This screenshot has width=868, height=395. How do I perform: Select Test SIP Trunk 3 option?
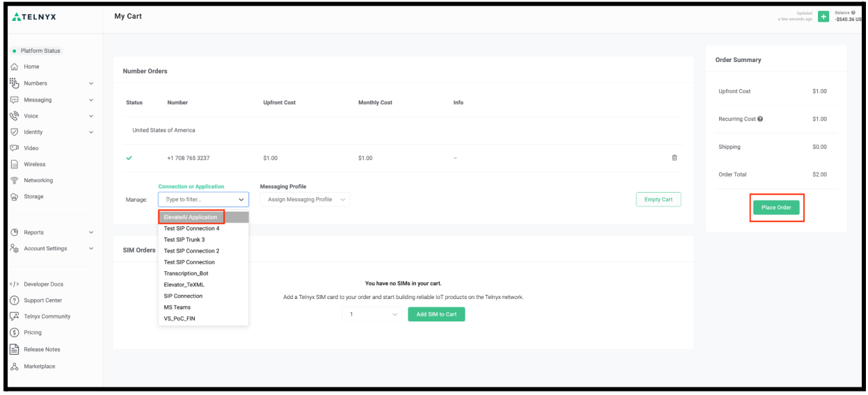coord(203,239)
